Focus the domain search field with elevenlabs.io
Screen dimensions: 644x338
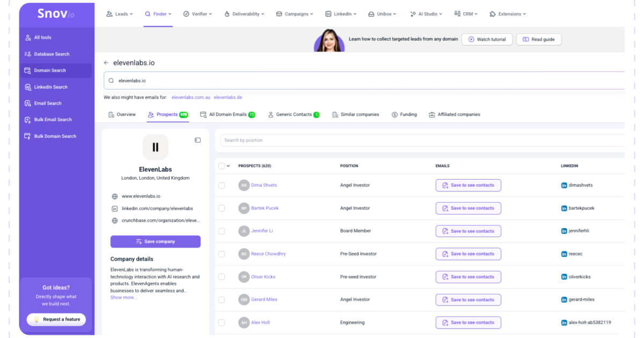pos(364,80)
